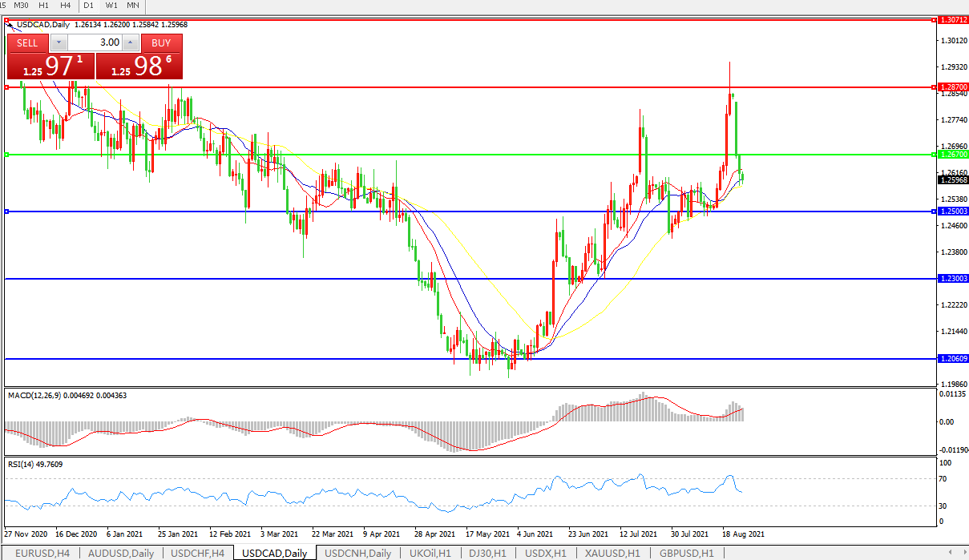The width and height of the screenshot is (969, 560).
Task: Switch to the M30 timeframe
Action: (22, 5)
